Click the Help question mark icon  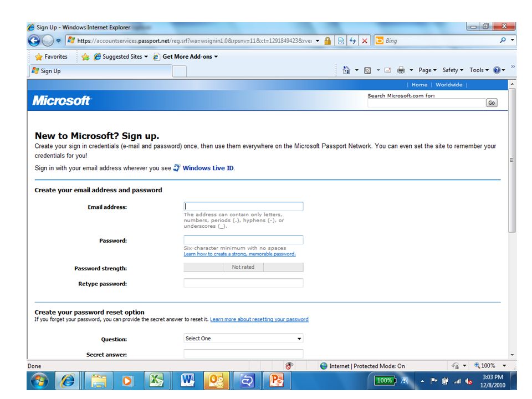497,70
